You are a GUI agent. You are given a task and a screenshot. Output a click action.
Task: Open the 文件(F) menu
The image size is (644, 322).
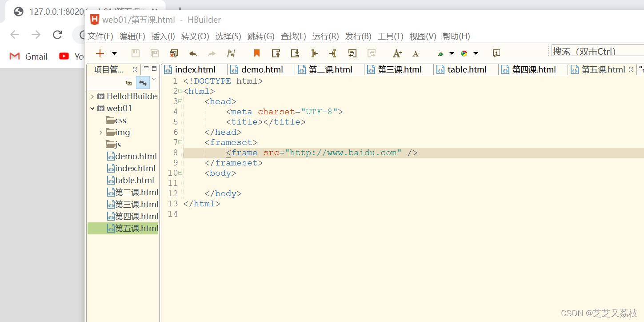tap(100, 36)
